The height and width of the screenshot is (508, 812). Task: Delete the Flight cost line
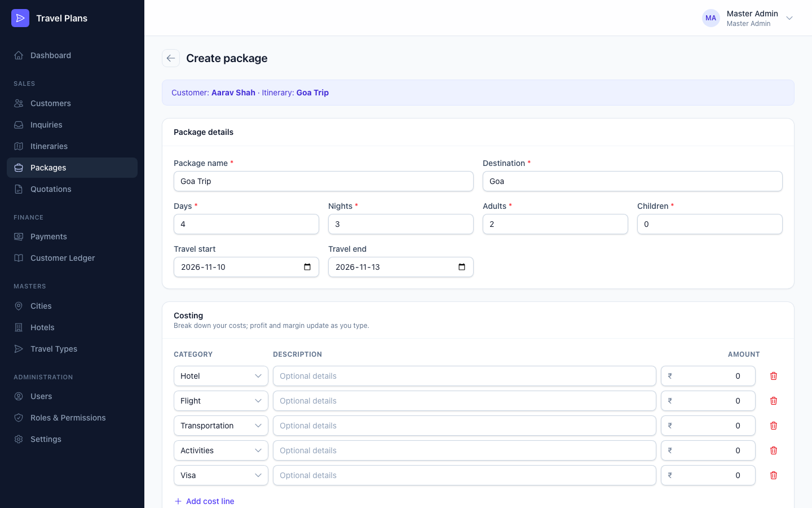(x=774, y=401)
